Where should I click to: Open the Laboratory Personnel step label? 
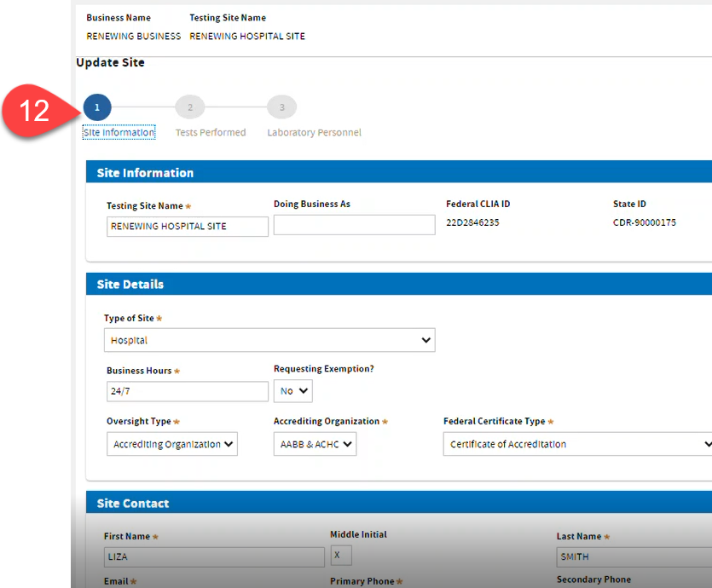click(x=315, y=132)
